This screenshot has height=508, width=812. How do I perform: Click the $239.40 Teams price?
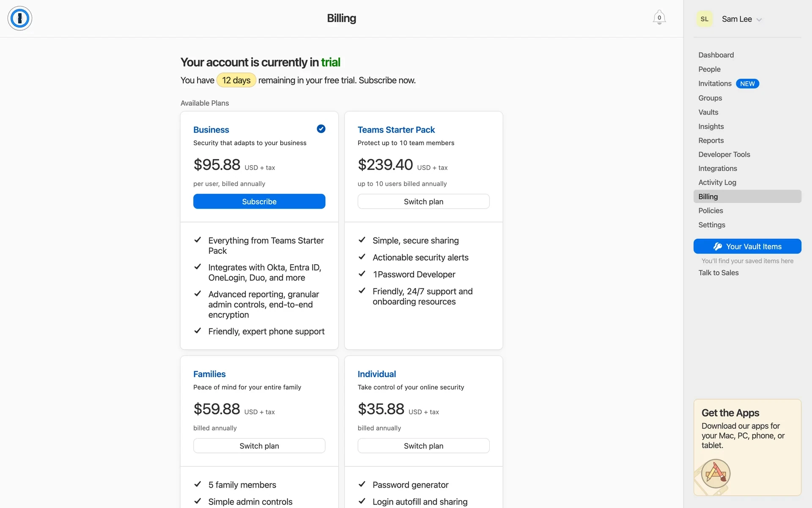[x=385, y=165]
